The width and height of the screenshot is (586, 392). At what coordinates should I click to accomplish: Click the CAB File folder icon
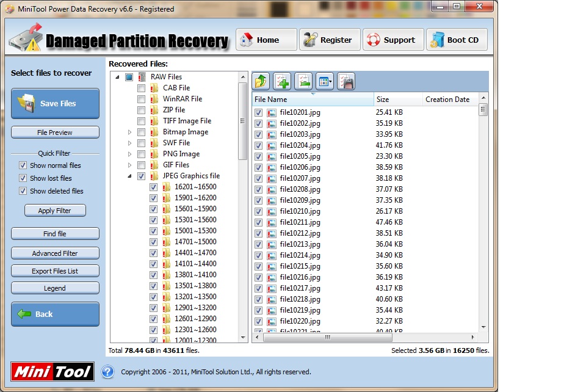[x=154, y=88]
